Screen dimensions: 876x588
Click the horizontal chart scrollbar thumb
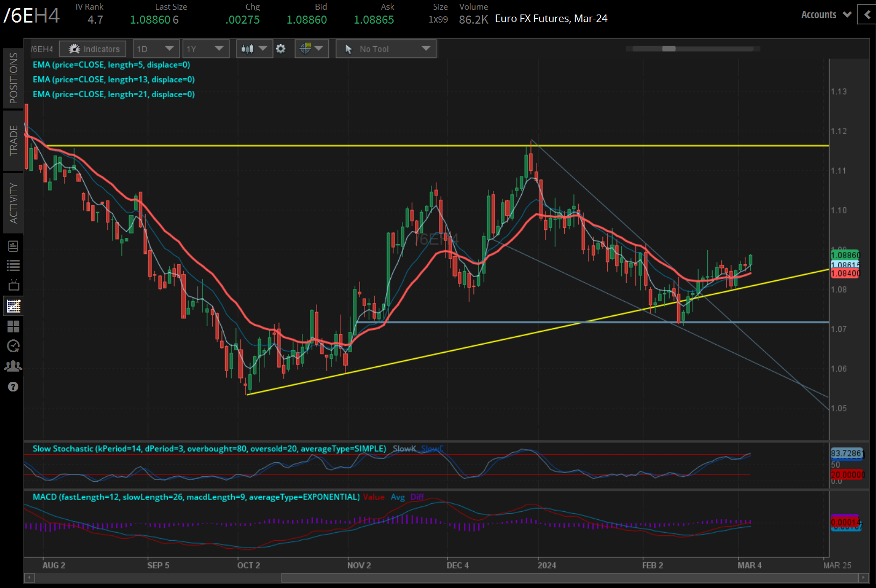(569, 578)
